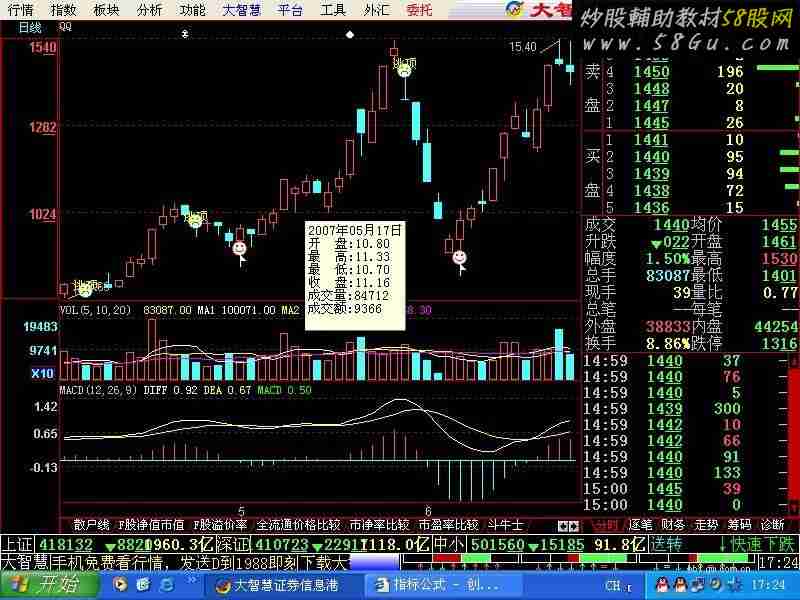This screenshot has height=600, width=800.
Task: Click the MACD(12,26,9) indicator label
Action: coord(98,390)
